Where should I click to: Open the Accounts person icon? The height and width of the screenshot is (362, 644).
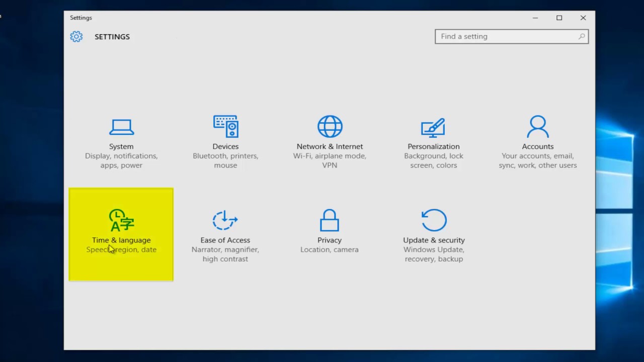537,126
